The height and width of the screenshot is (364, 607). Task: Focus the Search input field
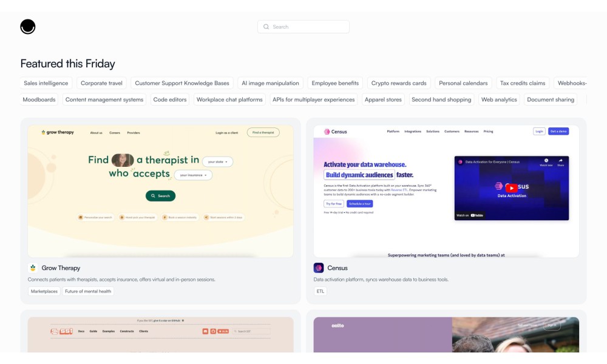(303, 27)
